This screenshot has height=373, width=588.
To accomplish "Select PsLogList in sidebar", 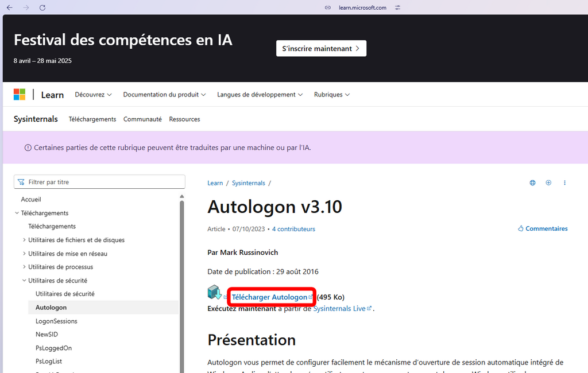I will pos(49,362).
